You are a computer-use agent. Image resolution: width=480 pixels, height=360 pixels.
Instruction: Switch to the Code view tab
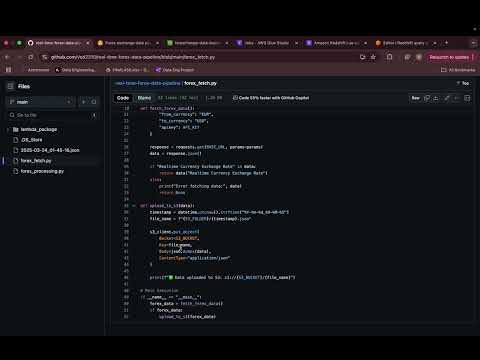[123, 98]
